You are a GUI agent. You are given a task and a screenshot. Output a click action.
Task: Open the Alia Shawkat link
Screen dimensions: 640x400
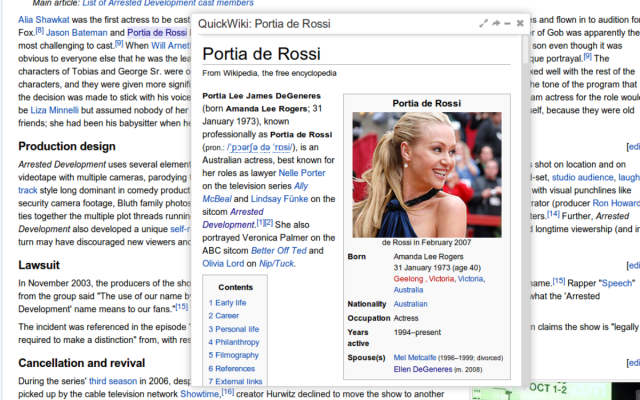(44, 20)
